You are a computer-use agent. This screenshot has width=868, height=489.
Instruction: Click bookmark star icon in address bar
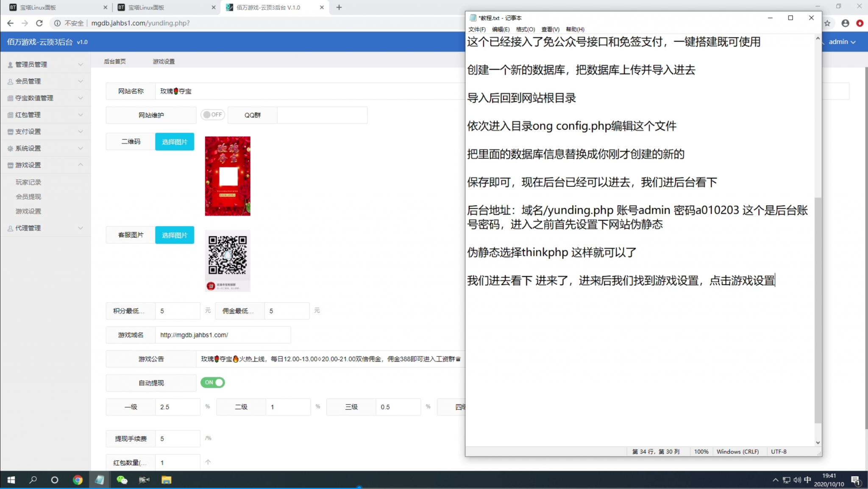[x=827, y=23]
